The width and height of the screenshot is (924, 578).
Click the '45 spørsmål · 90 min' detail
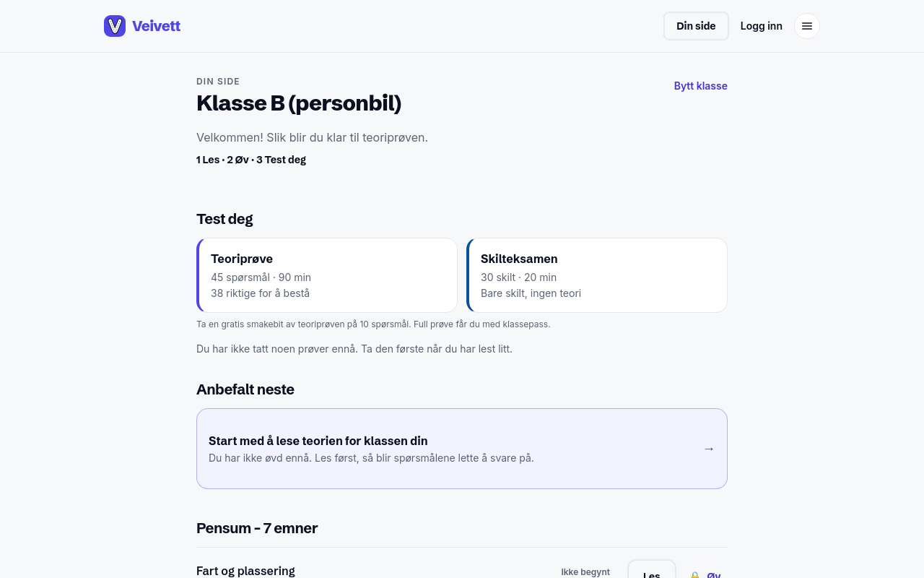tap(261, 277)
